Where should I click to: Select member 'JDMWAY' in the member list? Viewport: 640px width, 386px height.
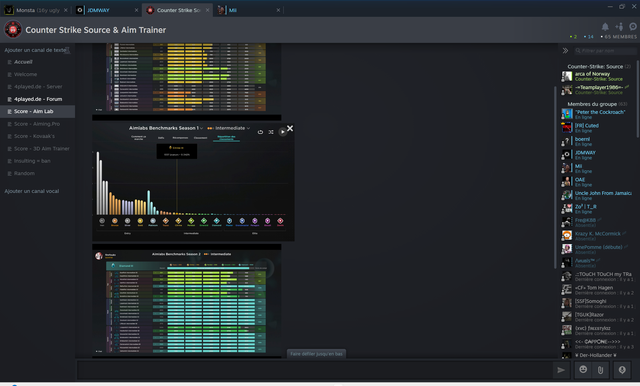coord(598,155)
